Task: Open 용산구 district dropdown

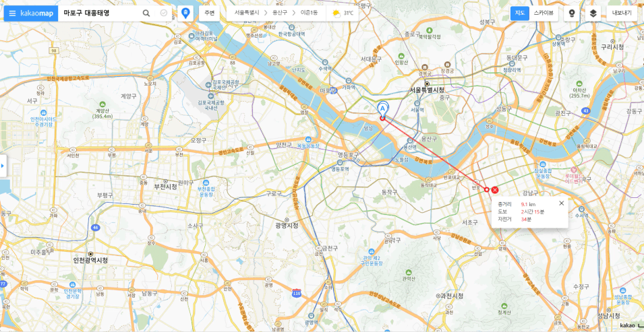Action: click(281, 13)
